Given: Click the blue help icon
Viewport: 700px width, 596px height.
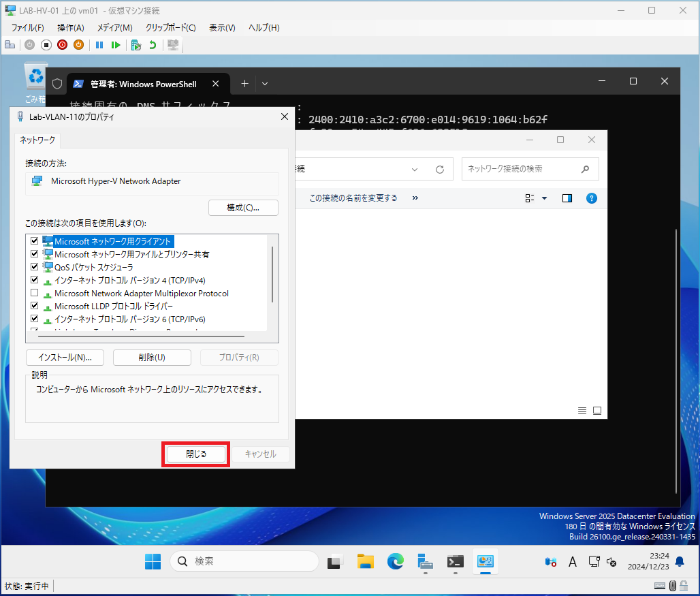Looking at the screenshot, I should click(592, 198).
